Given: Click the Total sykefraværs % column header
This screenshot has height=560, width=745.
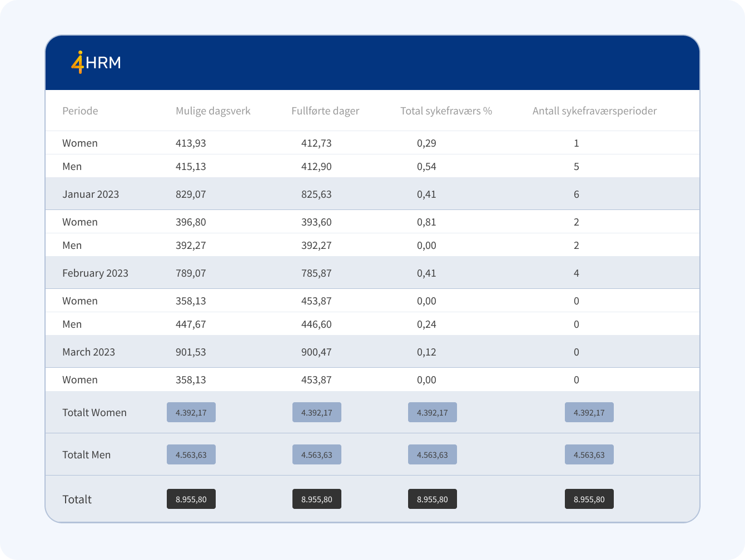Looking at the screenshot, I should [446, 111].
